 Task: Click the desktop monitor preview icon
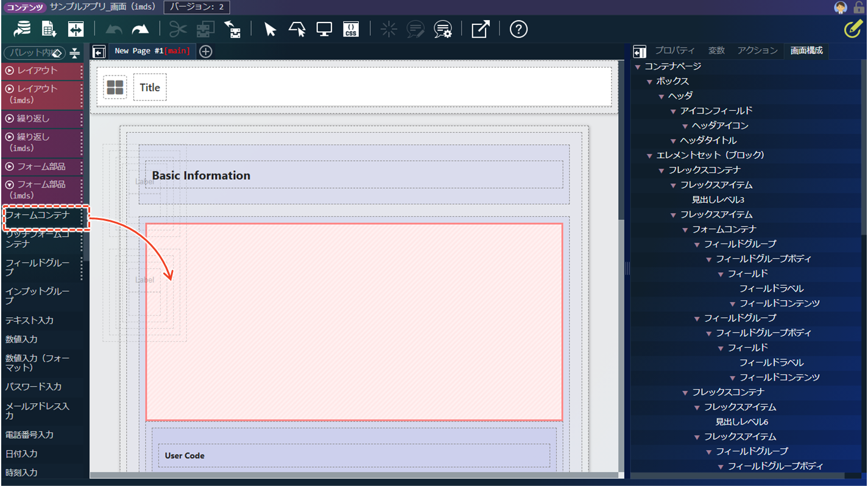[x=324, y=29]
